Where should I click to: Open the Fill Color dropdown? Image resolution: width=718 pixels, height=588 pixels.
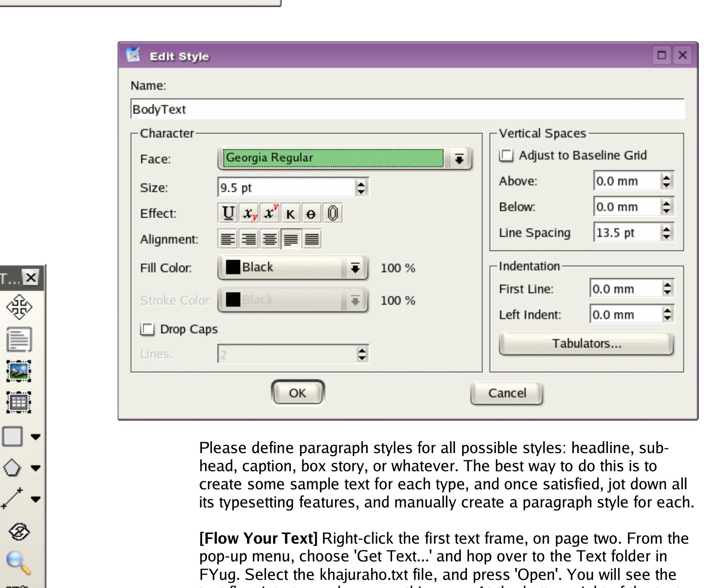pyautogui.click(x=355, y=268)
